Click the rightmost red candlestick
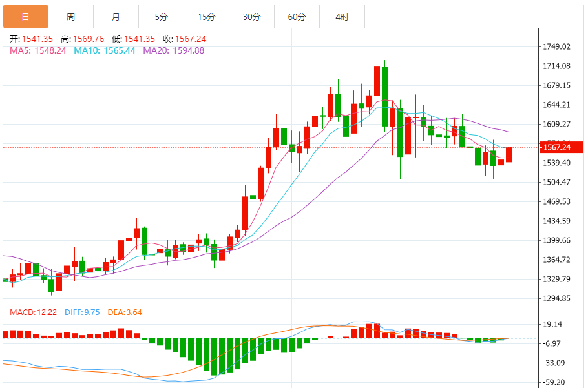This screenshot has height=388, width=588. click(x=509, y=154)
